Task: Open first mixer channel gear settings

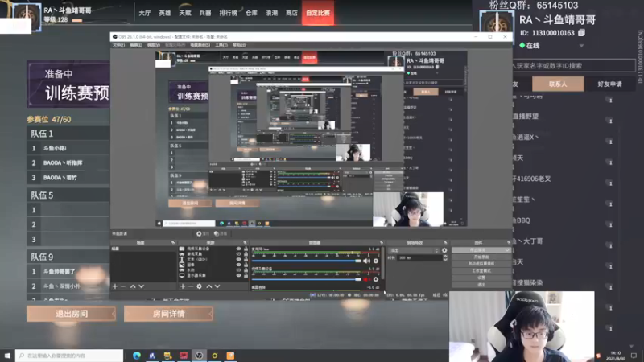Action: coord(376,261)
